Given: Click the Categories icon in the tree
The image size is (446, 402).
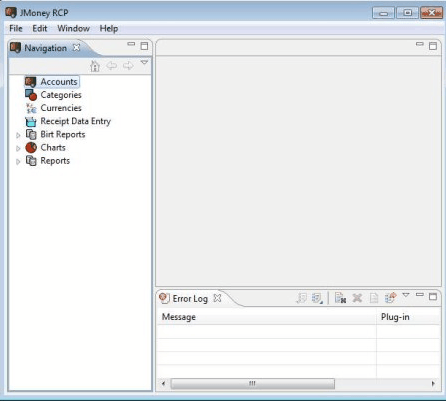Looking at the screenshot, I should (x=31, y=95).
